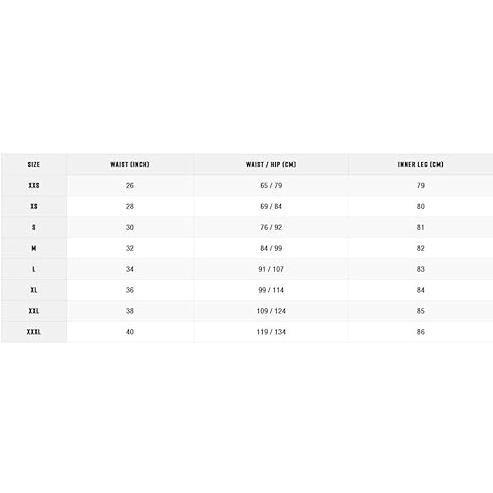The height and width of the screenshot is (493, 493).
Task: Select the XL size row label
Action: [34, 290]
